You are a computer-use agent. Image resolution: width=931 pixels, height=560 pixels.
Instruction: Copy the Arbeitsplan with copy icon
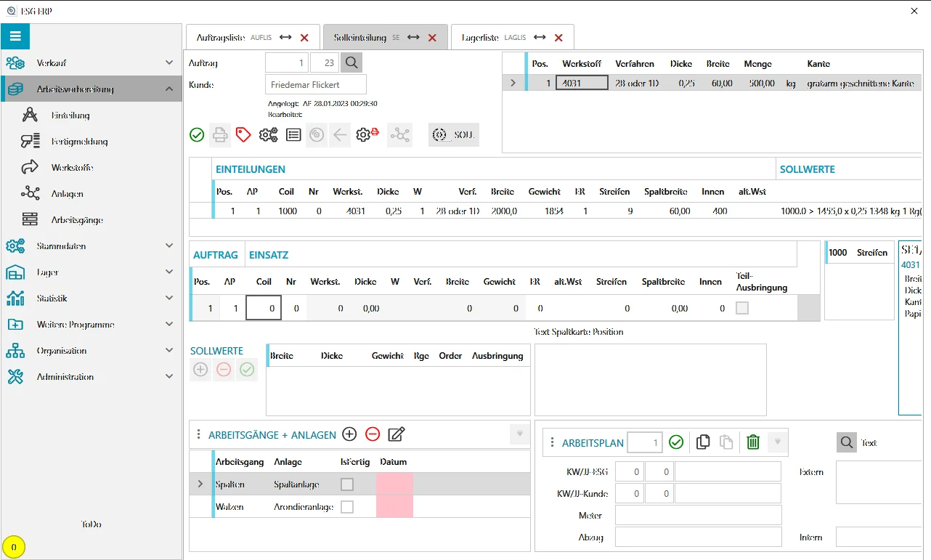tap(703, 442)
